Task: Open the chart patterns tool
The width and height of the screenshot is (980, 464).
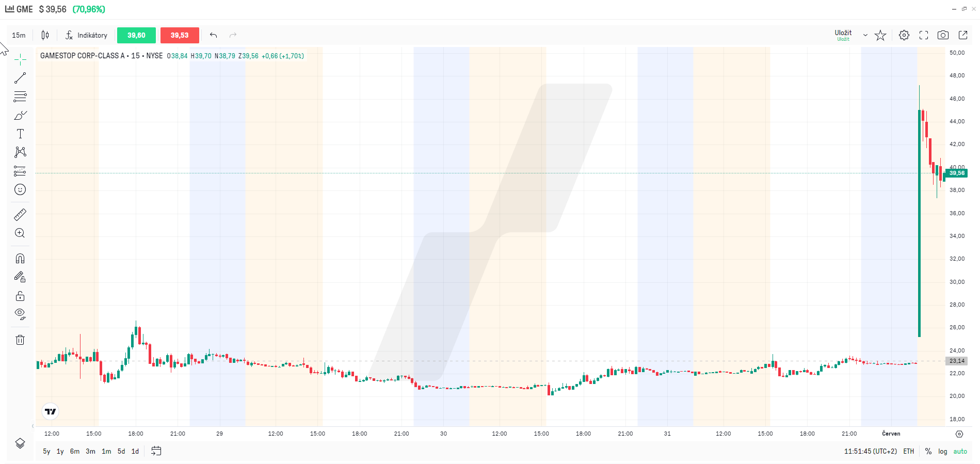Action: click(20, 152)
